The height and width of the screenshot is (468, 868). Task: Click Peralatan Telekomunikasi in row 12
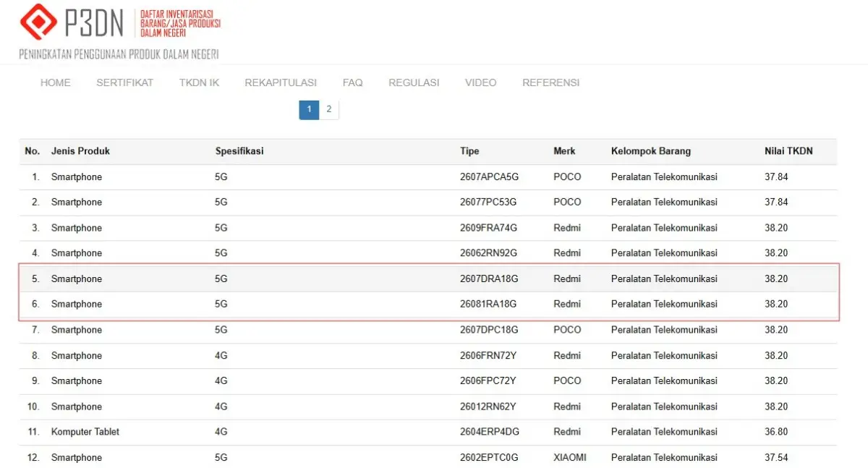click(664, 458)
